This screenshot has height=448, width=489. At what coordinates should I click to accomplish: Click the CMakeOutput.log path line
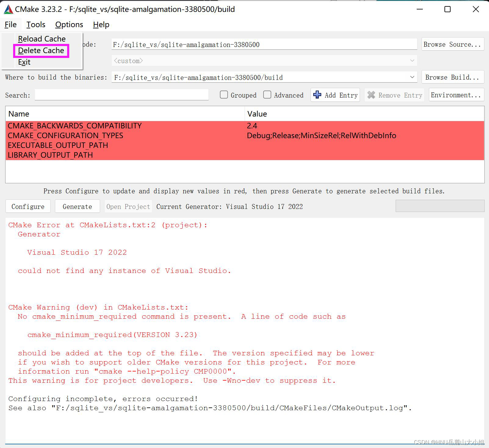point(210,408)
